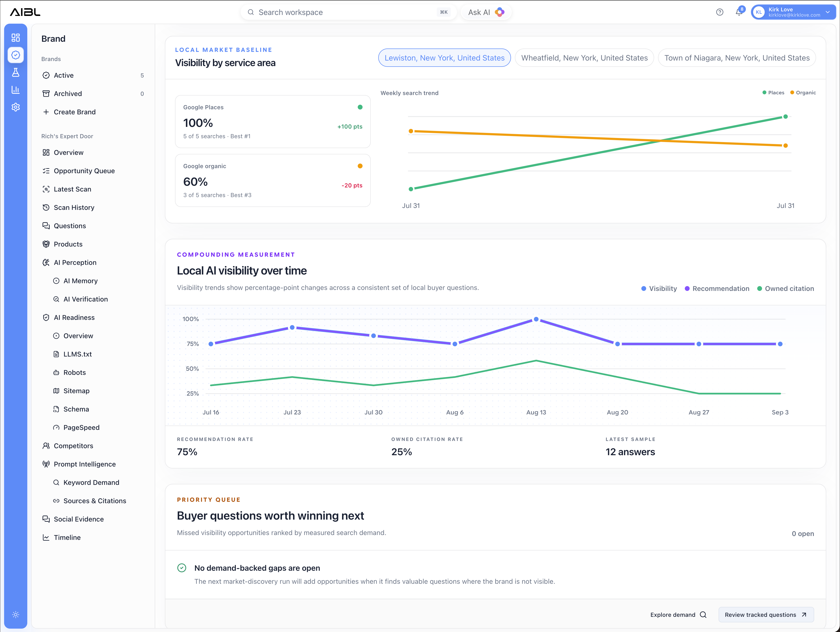Toggle the Places series in trend legend
Image resolution: width=840 pixels, height=632 pixels.
(x=773, y=93)
